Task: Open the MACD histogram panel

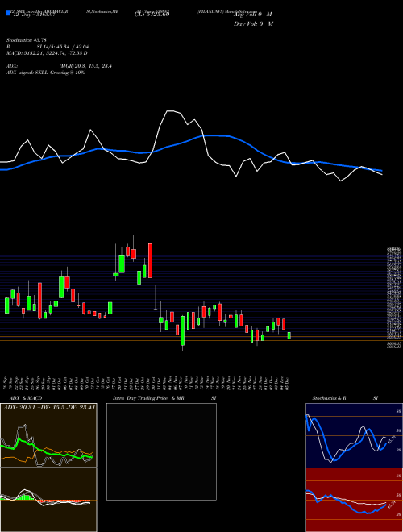Action: click(x=48, y=500)
